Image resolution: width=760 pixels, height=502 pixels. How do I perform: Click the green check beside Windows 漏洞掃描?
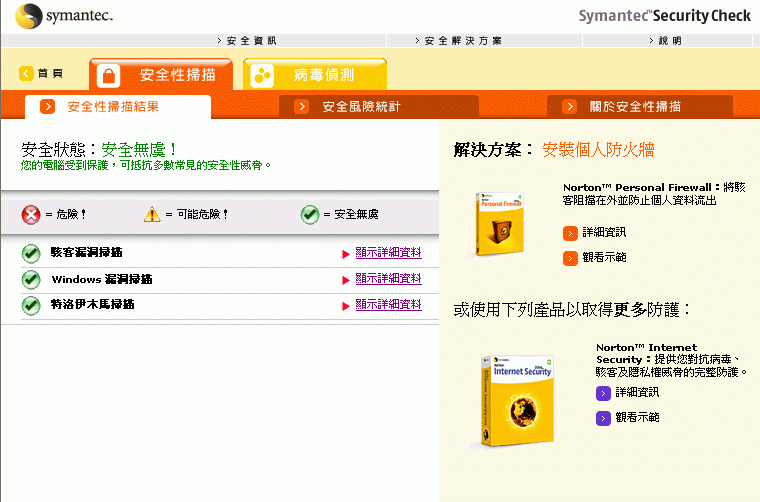click(x=31, y=280)
